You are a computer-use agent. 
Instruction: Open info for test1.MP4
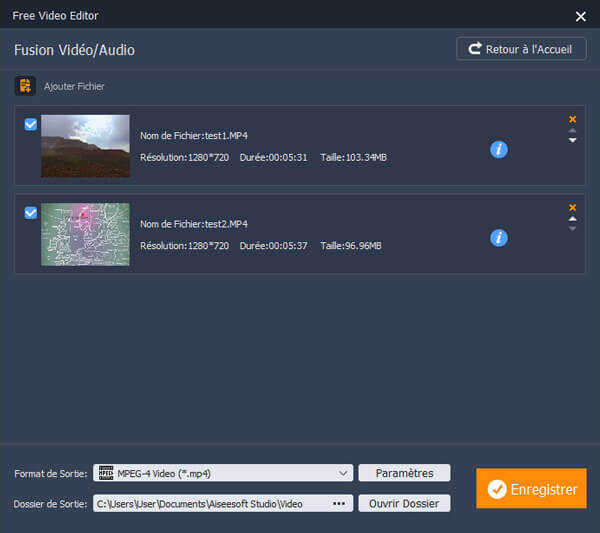(498, 149)
